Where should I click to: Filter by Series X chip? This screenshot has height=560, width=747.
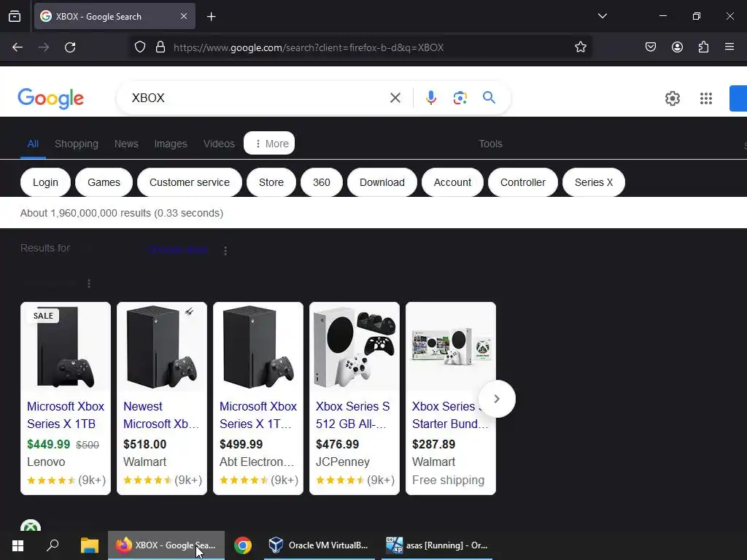[594, 182]
